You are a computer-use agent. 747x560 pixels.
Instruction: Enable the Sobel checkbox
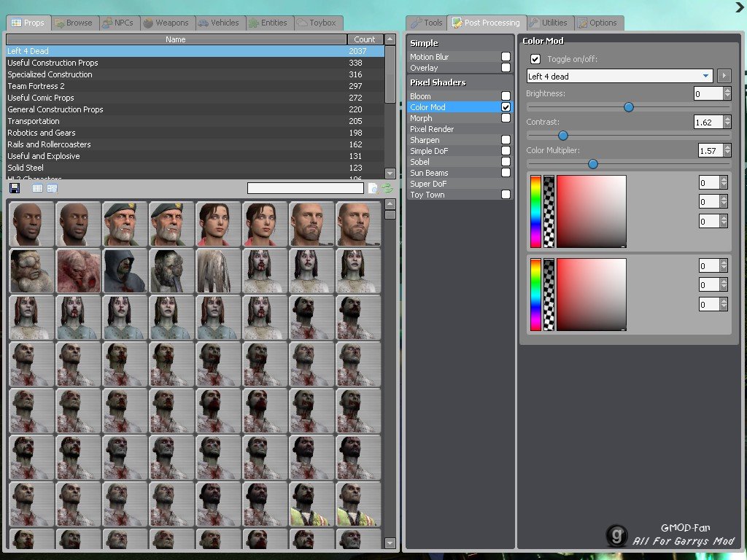point(506,162)
